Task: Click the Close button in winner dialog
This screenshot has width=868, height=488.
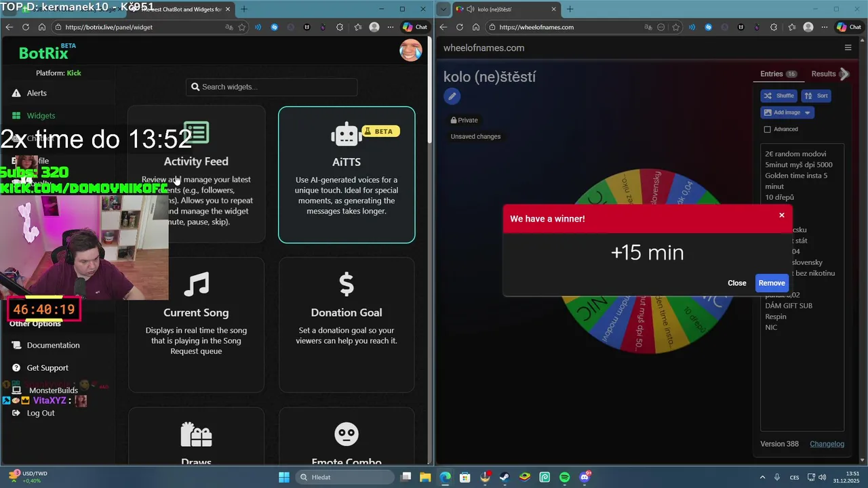Action: pos(736,283)
